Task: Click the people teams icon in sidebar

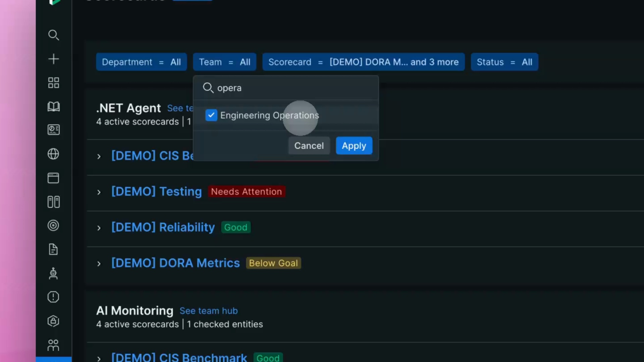Action: click(53, 345)
